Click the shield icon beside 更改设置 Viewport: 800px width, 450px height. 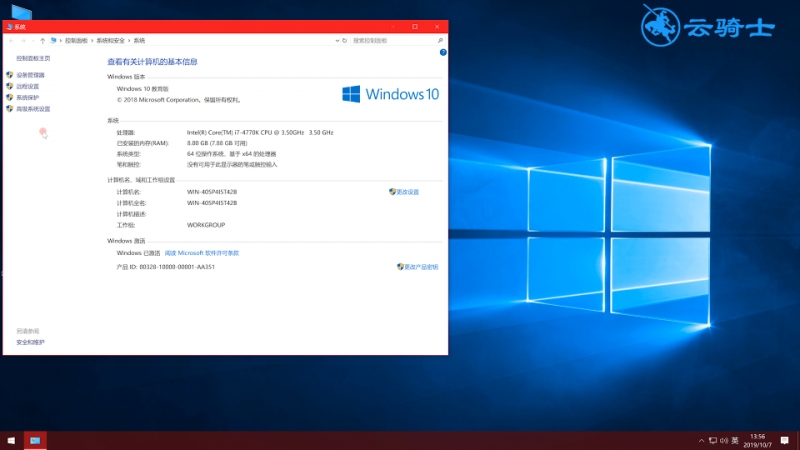392,191
